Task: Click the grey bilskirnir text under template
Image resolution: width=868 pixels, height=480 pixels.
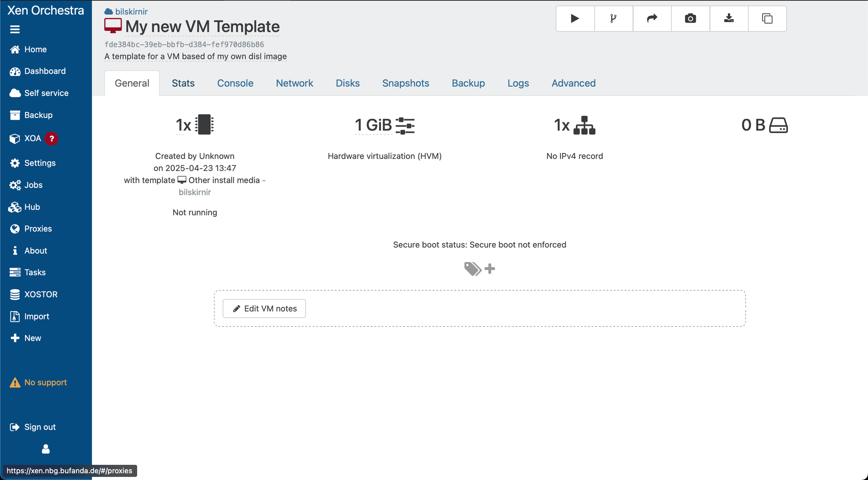Action: click(195, 192)
